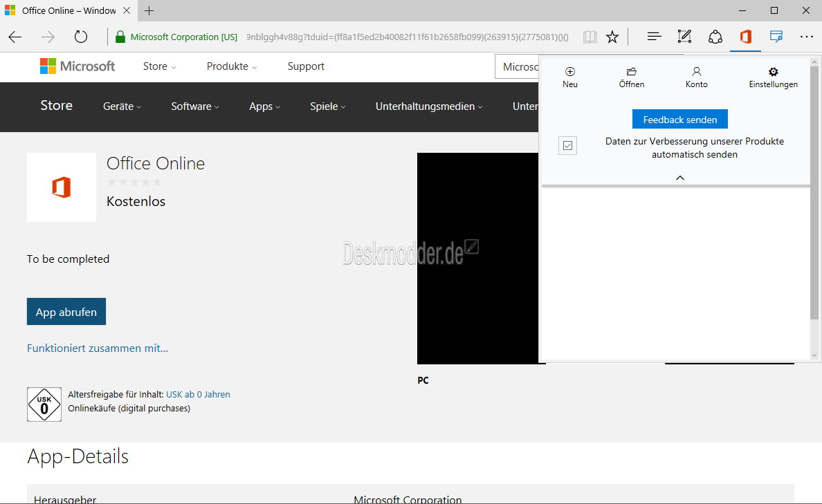
Task: Click the green padlock security icon
Action: pyautogui.click(x=120, y=37)
